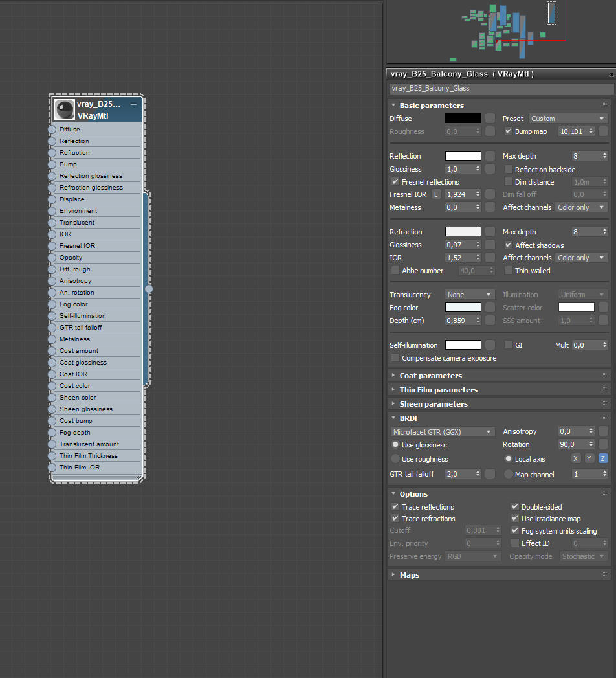The image size is (616, 678).
Task: Click the Fog color map slot button
Action: click(490, 308)
